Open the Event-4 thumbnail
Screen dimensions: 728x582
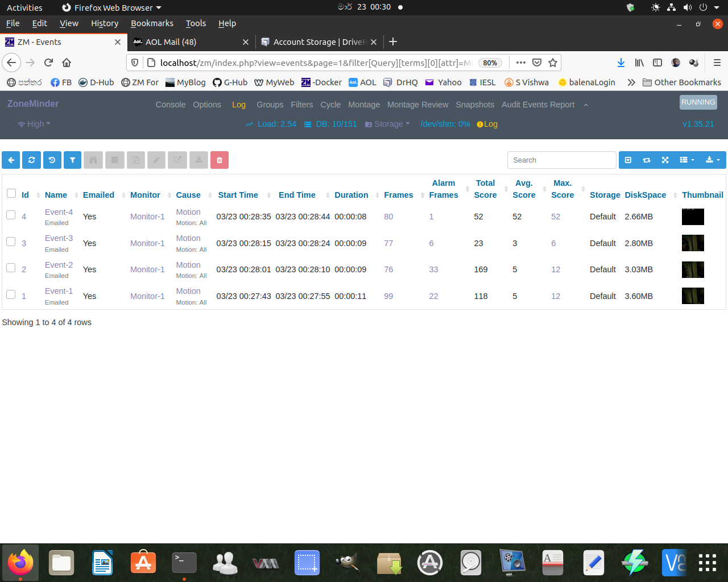[693, 217]
